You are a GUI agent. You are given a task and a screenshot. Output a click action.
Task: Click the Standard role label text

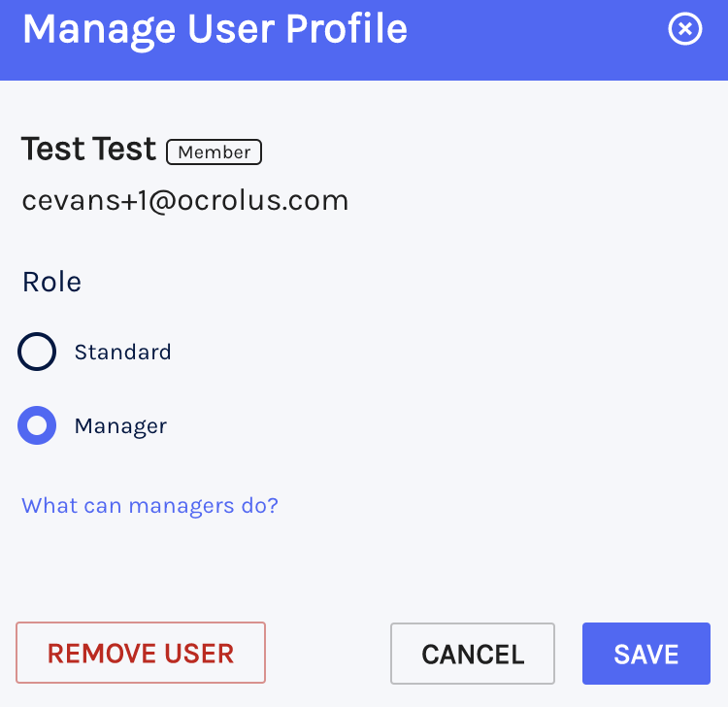123,353
